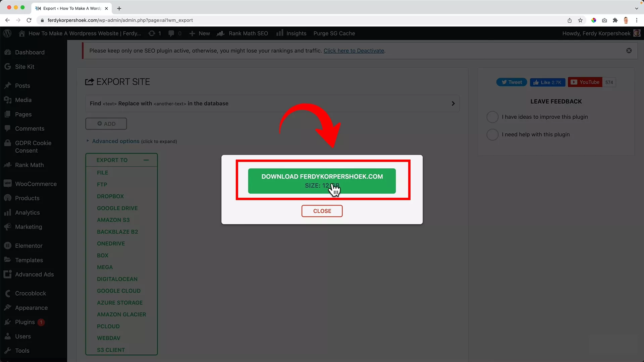The height and width of the screenshot is (362, 644).
Task: Click the ADD button
Action: coord(106,124)
